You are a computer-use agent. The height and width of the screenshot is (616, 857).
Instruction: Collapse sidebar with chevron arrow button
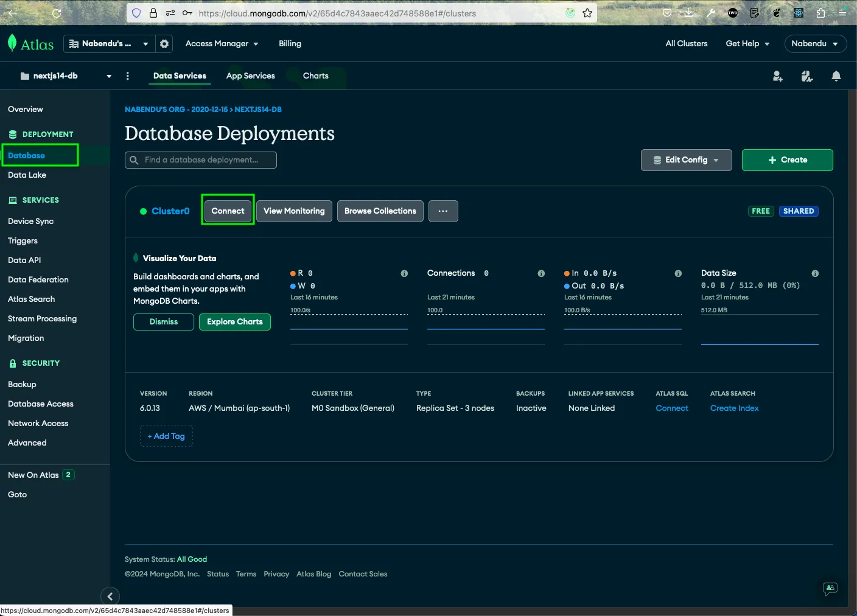110,597
